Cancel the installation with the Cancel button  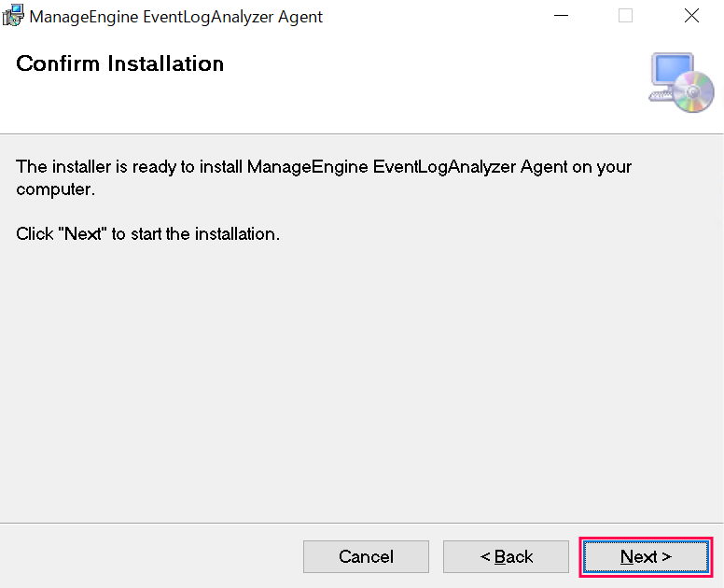pyautogui.click(x=366, y=556)
